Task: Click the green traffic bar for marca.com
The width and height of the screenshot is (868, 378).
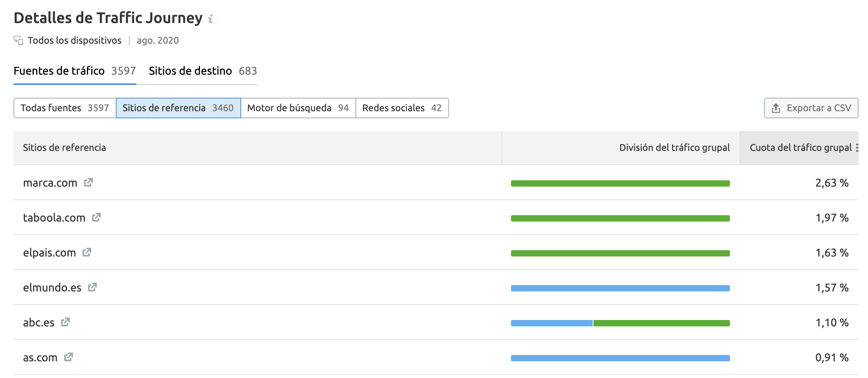Action: coord(620,183)
